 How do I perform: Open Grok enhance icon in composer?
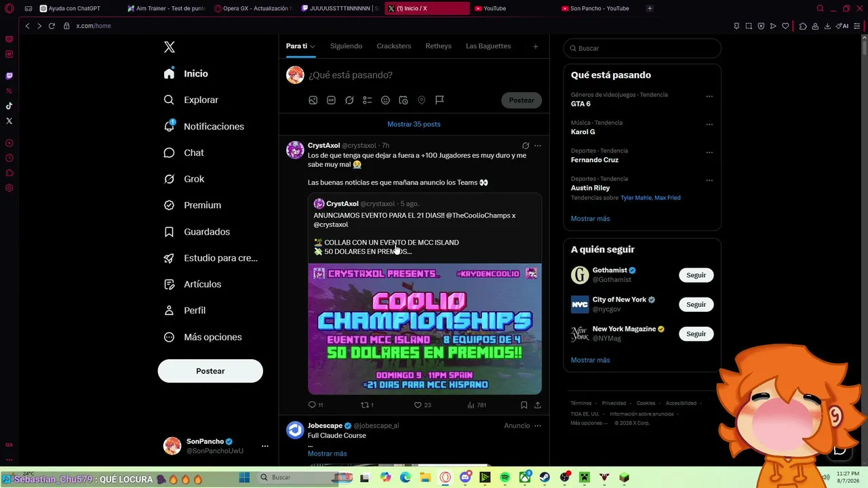tap(349, 100)
